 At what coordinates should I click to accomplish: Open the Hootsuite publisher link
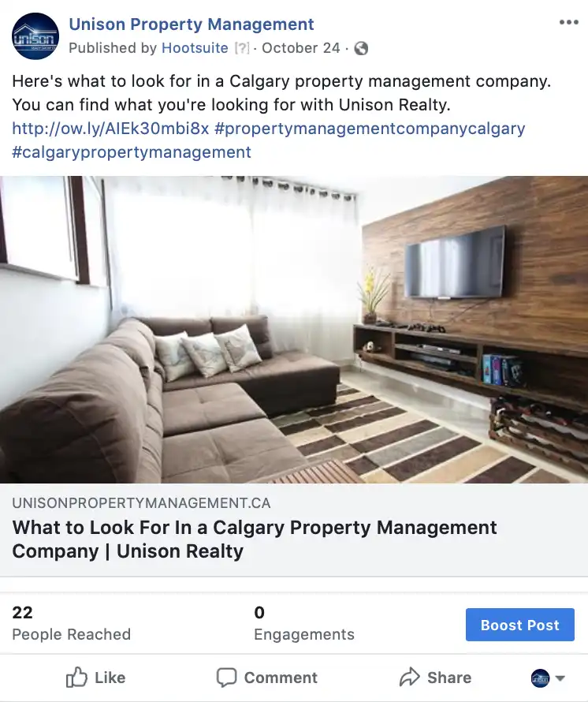[x=195, y=48]
